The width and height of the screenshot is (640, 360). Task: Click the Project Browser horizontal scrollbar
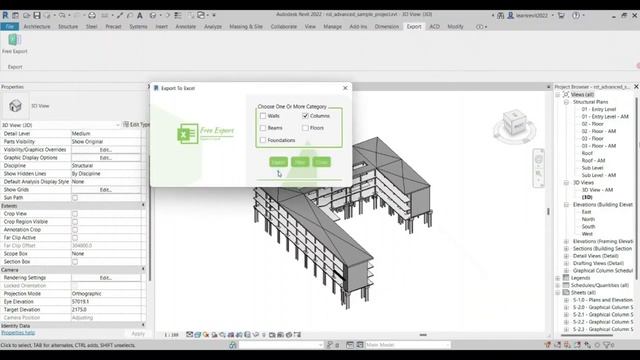[587, 336]
